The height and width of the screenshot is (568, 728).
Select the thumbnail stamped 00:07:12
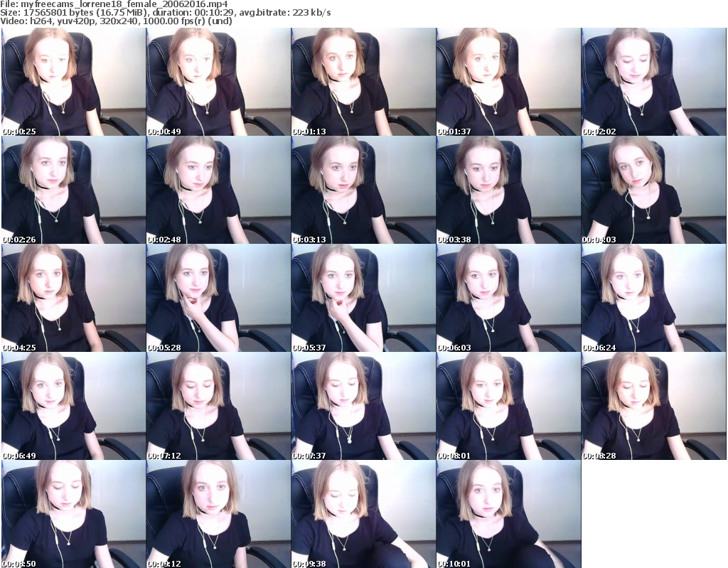(x=218, y=407)
